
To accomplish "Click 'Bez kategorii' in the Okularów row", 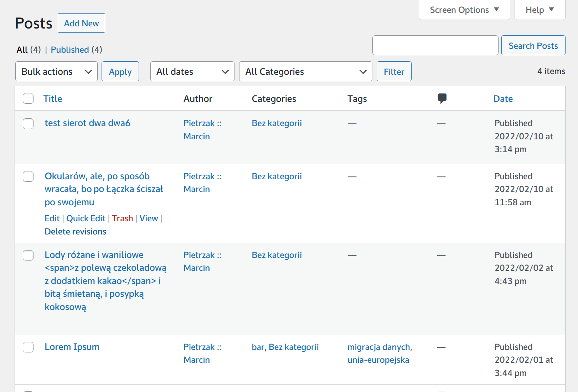I will (x=277, y=176).
